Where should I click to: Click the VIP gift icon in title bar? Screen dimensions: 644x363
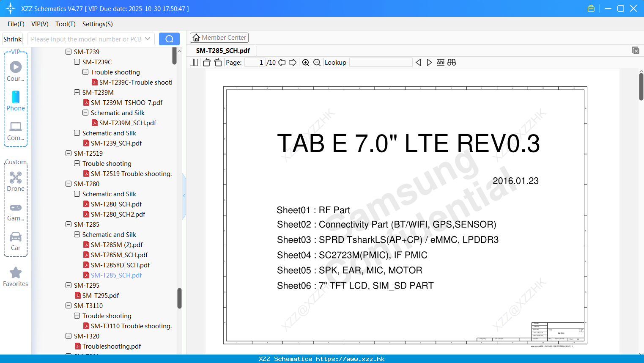pyautogui.click(x=591, y=8)
